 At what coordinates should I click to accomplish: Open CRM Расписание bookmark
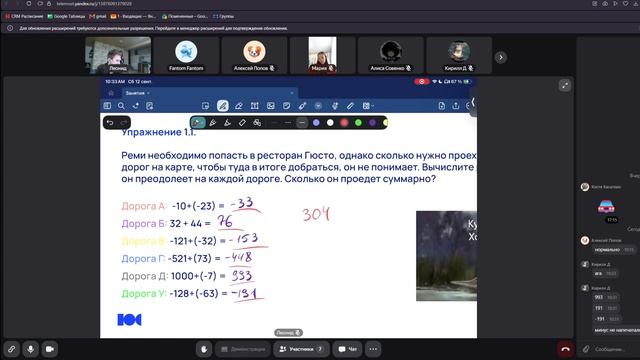click(x=24, y=16)
